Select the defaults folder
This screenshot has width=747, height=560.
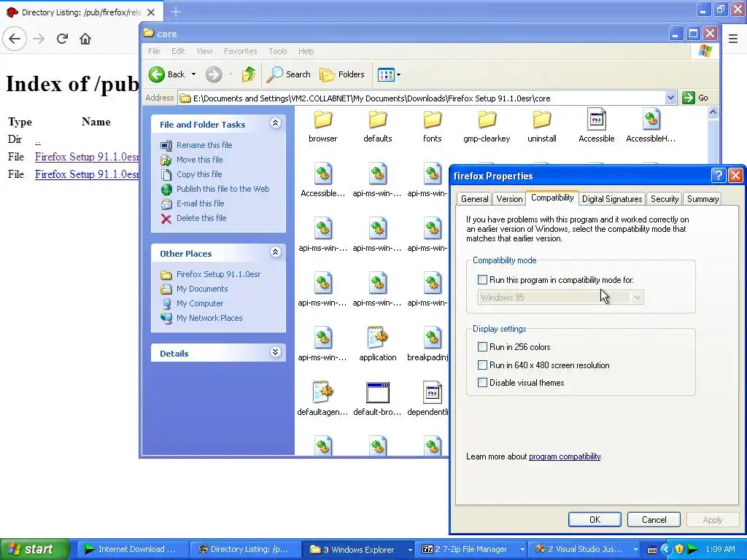(378, 120)
